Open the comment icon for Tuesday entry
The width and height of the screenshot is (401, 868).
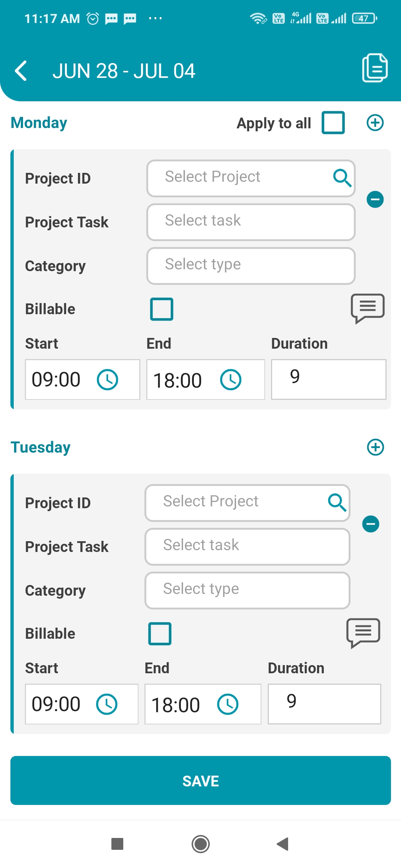[363, 633]
